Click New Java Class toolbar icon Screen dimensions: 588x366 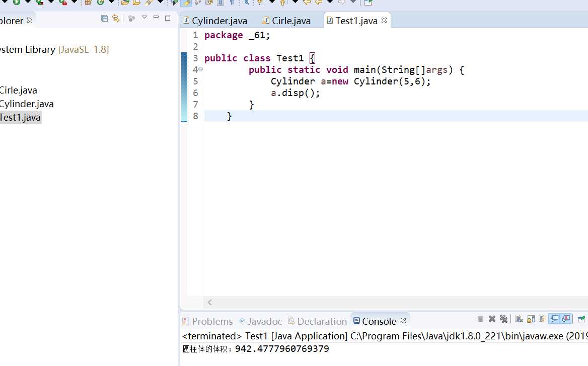pos(100,2)
